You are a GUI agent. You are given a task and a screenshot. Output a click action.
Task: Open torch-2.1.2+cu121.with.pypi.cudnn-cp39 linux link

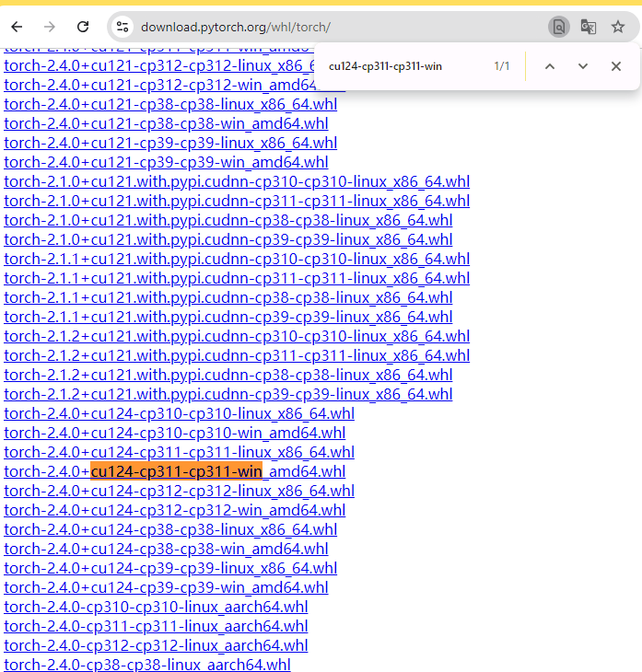pyautogui.click(x=228, y=394)
